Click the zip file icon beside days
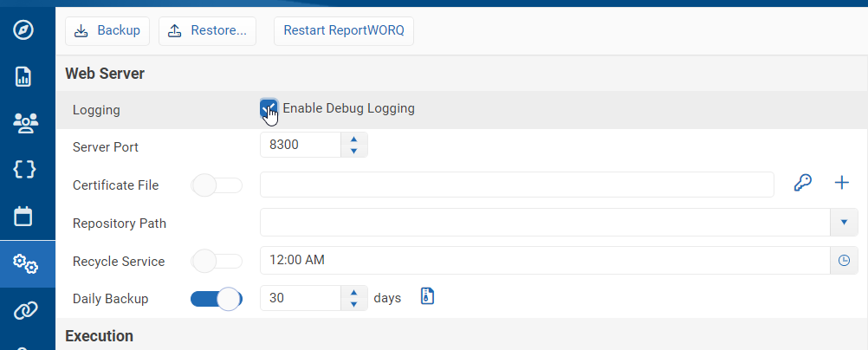This screenshot has height=350, width=868. click(426, 297)
